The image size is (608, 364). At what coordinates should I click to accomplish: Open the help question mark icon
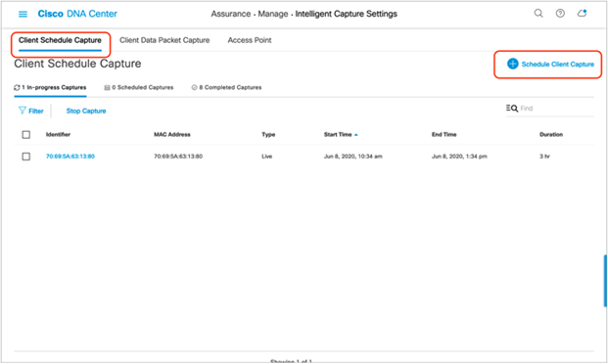click(x=560, y=14)
